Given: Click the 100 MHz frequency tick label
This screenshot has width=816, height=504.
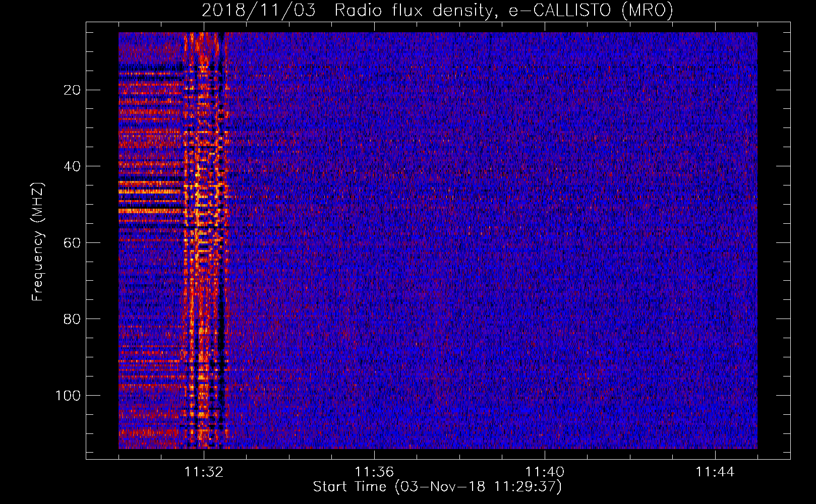Looking at the screenshot, I should 68,396.
